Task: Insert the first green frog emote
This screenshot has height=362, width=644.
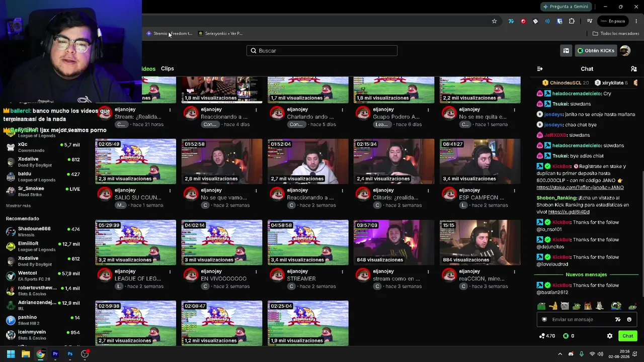Action: tap(541, 306)
